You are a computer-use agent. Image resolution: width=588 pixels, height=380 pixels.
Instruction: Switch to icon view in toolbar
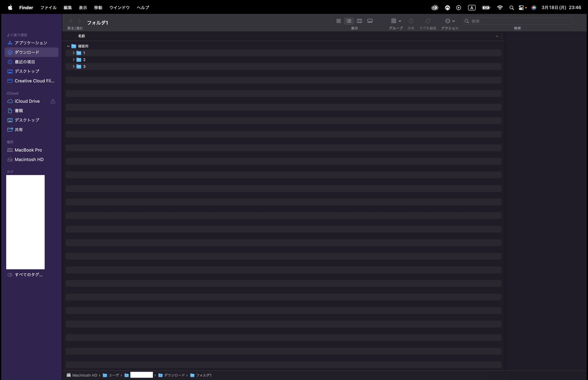pos(338,21)
